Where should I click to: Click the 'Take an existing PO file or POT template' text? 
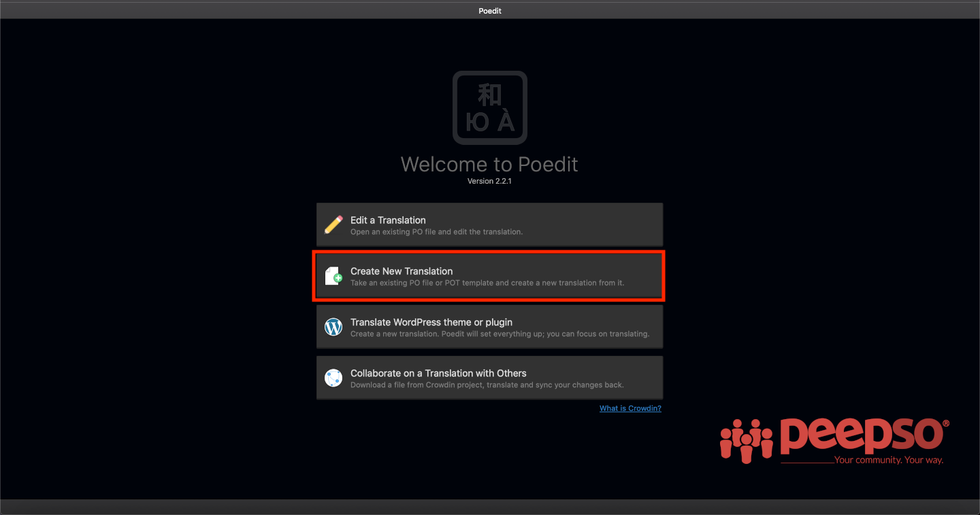pyautogui.click(x=487, y=283)
